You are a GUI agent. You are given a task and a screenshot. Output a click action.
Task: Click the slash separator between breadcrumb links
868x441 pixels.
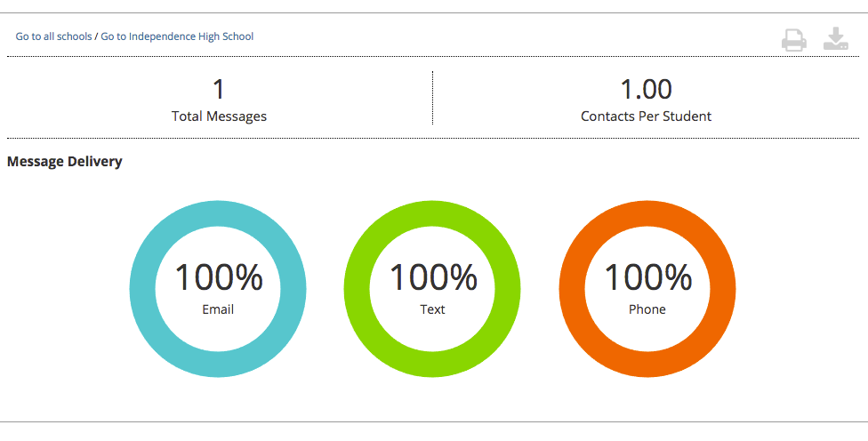coord(96,36)
